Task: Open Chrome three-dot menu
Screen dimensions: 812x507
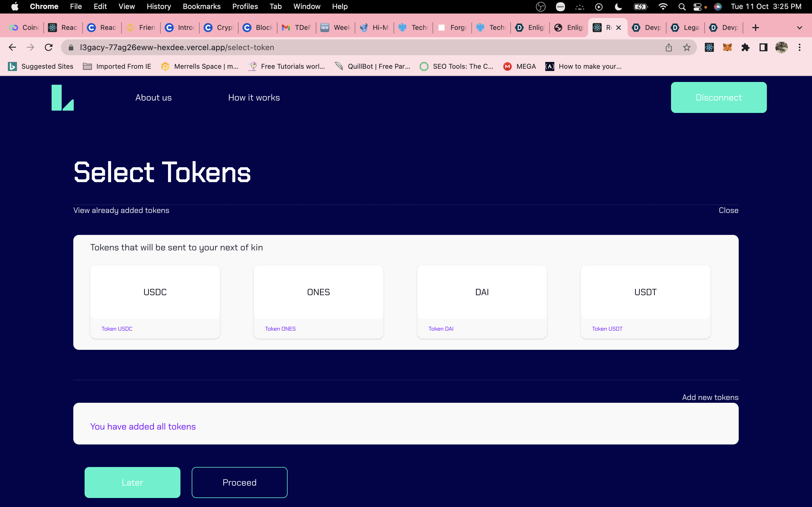Action: (800, 47)
